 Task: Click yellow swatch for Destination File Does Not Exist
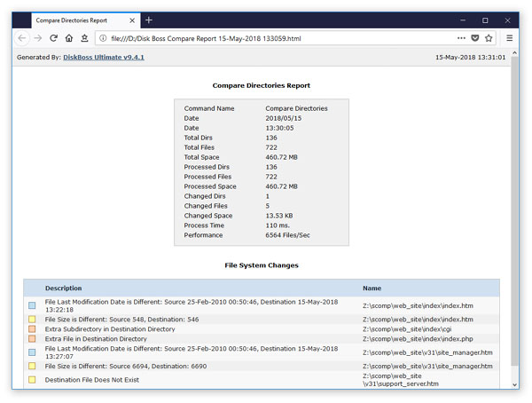[x=32, y=380]
